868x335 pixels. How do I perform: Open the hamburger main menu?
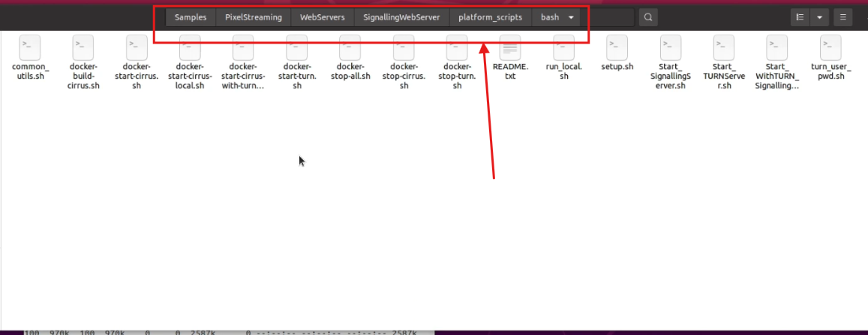(842, 17)
